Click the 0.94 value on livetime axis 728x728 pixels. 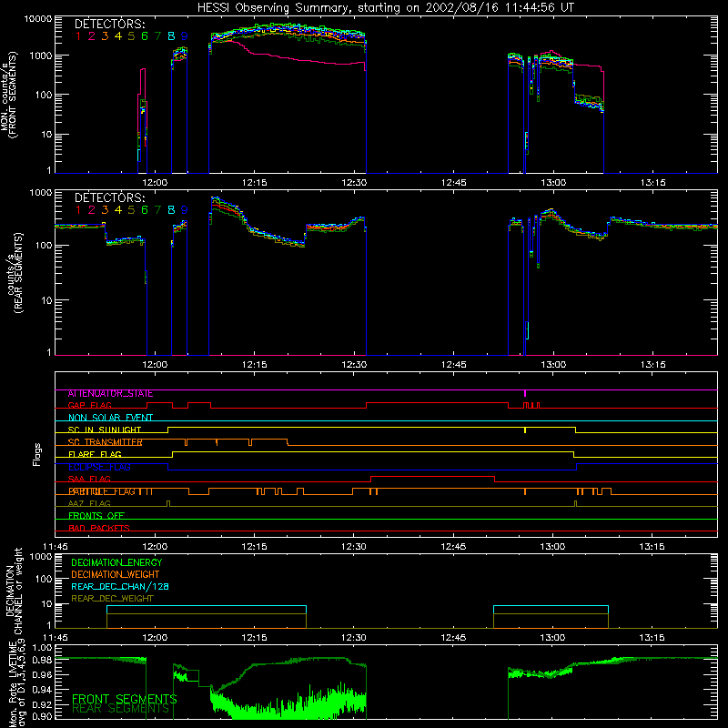(x=43, y=690)
